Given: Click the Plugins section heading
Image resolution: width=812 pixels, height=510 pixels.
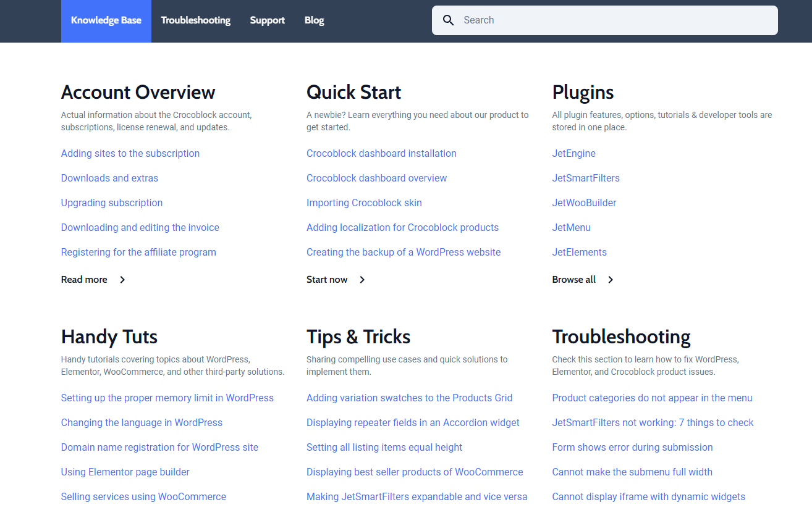Looking at the screenshot, I should (583, 92).
